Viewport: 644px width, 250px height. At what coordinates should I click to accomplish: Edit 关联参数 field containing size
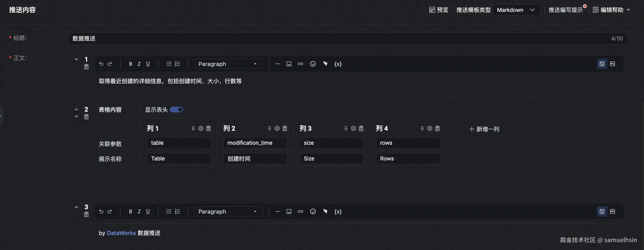coord(332,143)
